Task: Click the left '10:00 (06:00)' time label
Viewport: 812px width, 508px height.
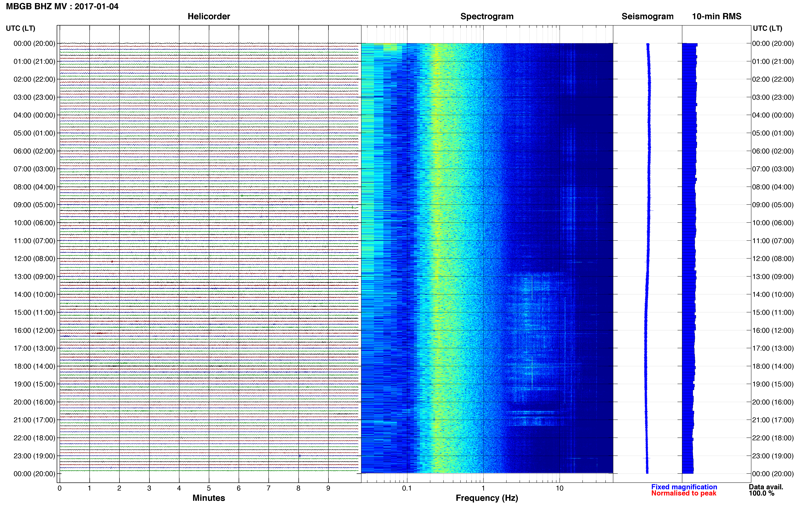Action: [34, 223]
